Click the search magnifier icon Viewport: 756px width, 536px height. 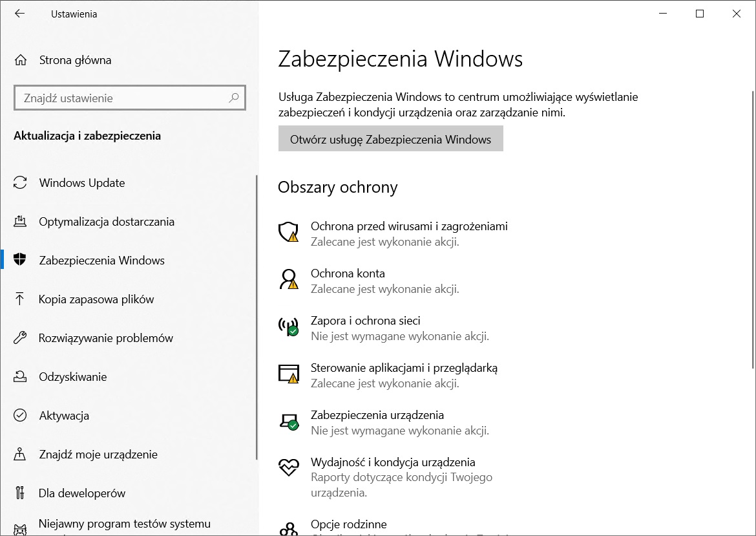click(x=234, y=98)
